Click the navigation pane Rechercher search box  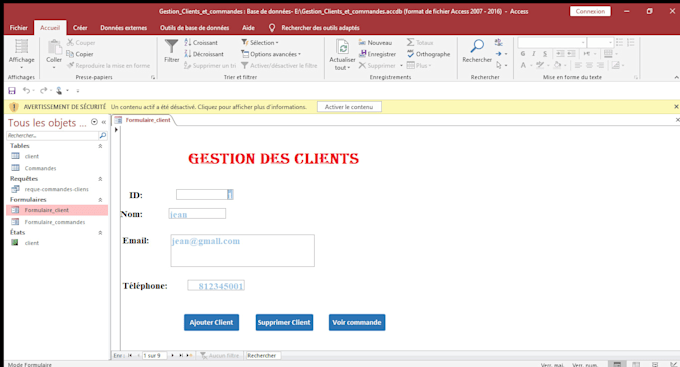tap(53, 135)
